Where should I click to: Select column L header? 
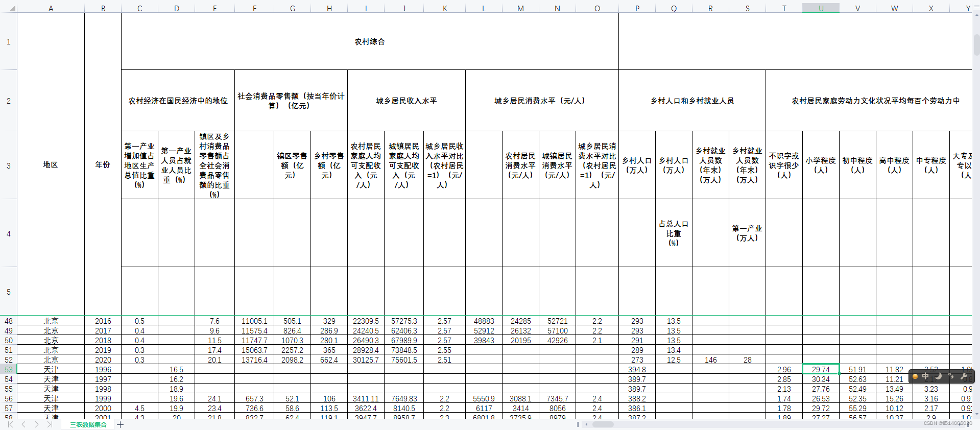pyautogui.click(x=484, y=8)
